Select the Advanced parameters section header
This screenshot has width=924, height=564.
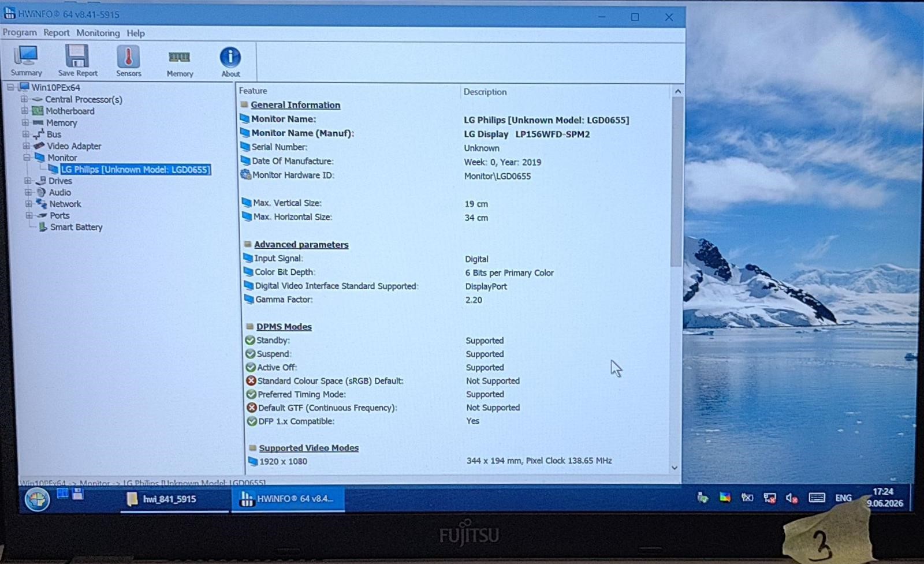tap(301, 244)
